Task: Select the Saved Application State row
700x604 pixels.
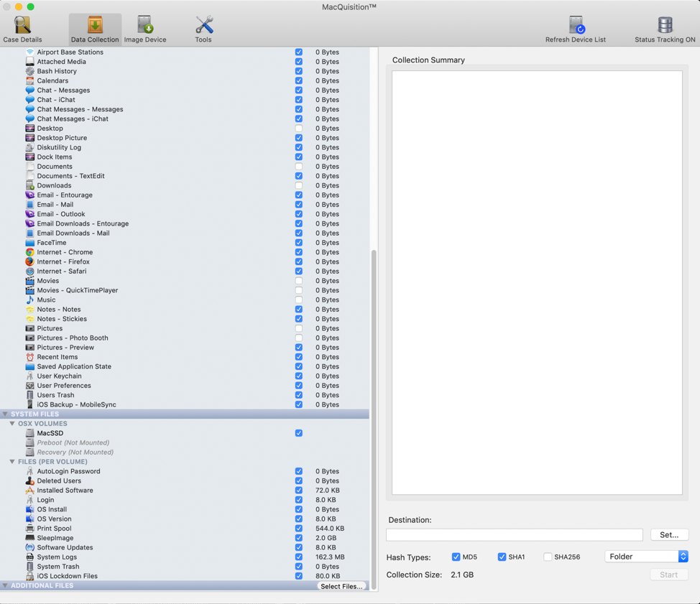Action: pos(185,367)
